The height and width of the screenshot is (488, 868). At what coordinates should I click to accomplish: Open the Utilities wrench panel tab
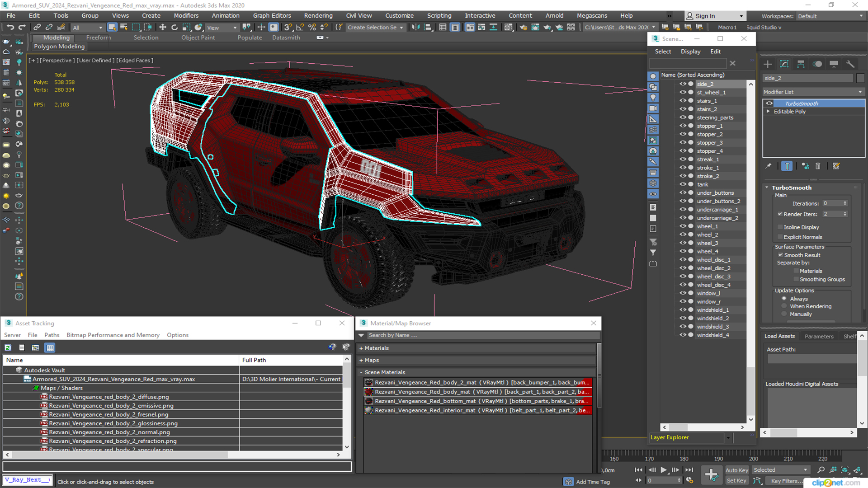(850, 64)
